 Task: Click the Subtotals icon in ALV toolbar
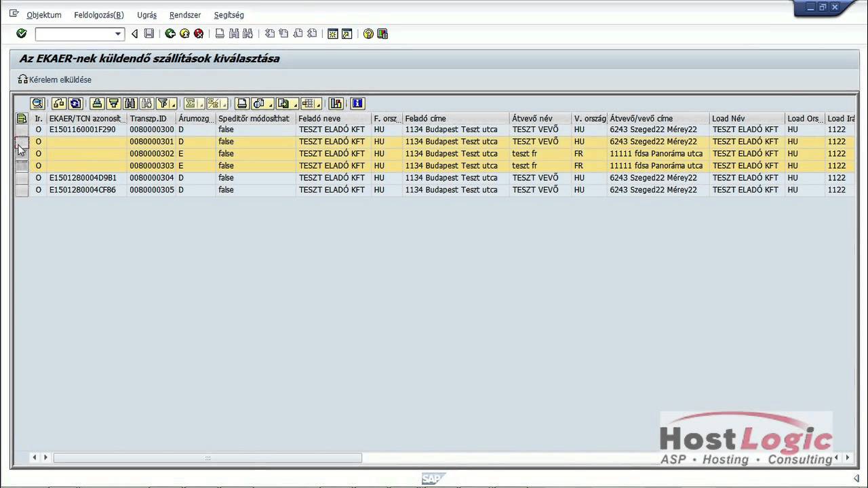pyautogui.click(x=213, y=104)
